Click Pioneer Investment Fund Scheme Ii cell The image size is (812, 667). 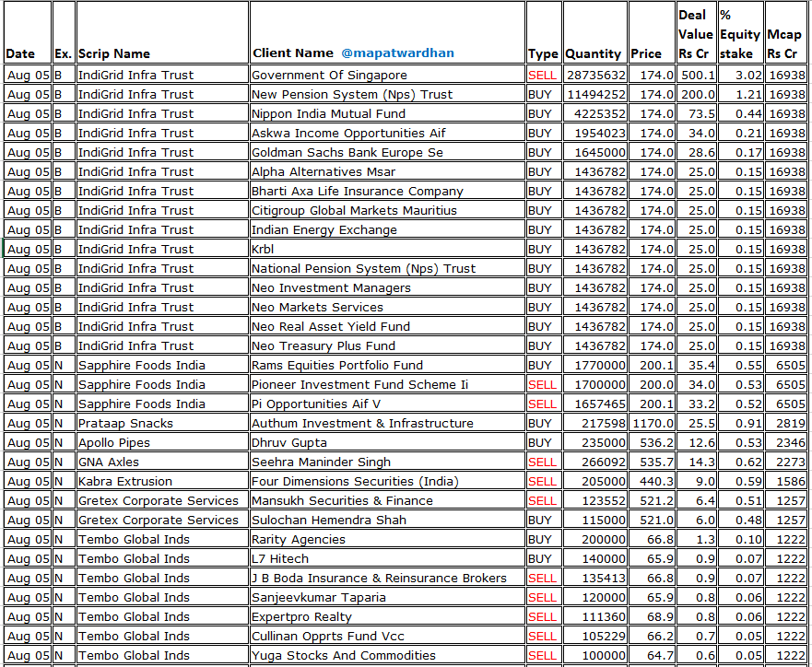[387, 384]
